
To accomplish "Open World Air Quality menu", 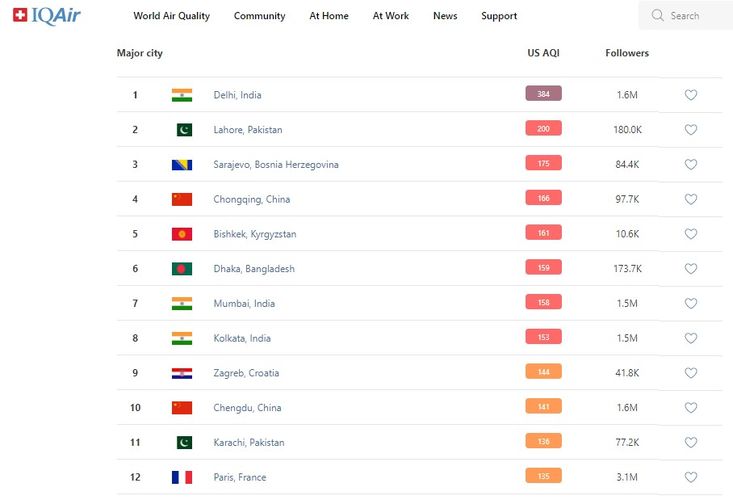I will [171, 16].
